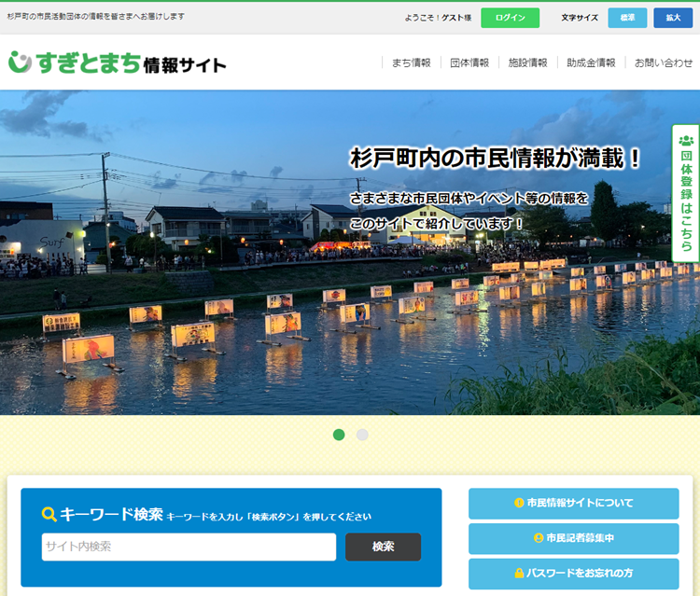Go to お問い合わせ page
The width and height of the screenshot is (700, 596).
pos(664,63)
